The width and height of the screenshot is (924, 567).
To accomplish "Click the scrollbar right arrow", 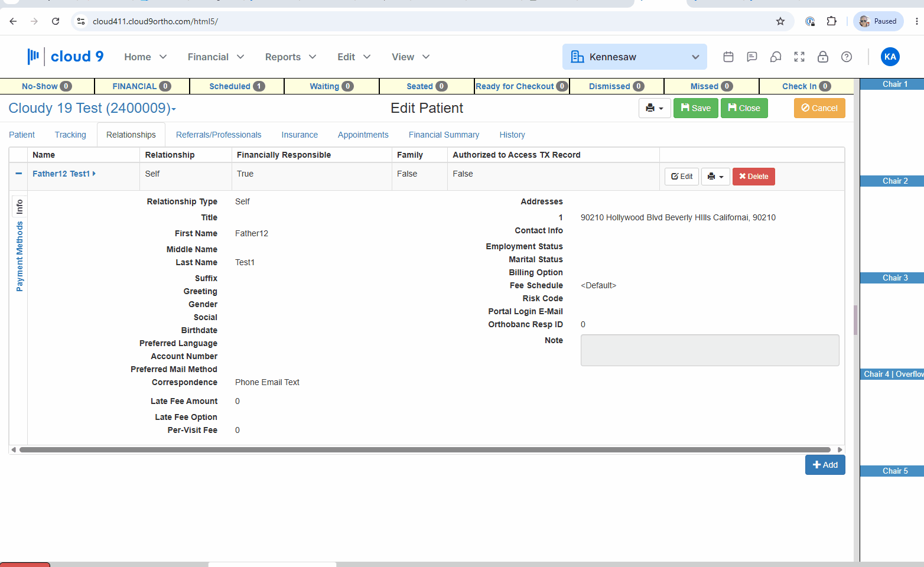I will (840, 450).
